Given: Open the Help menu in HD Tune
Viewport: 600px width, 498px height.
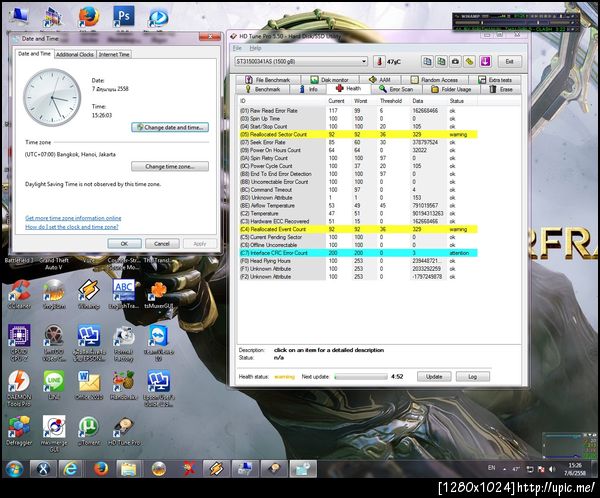Looking at the screenshot, I should tap(255, 48).
